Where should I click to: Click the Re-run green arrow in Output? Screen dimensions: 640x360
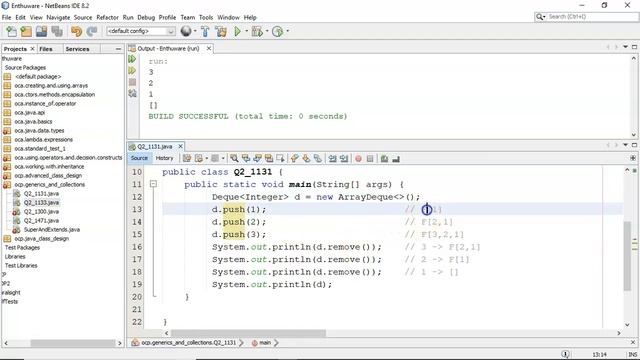coord(132,59)
